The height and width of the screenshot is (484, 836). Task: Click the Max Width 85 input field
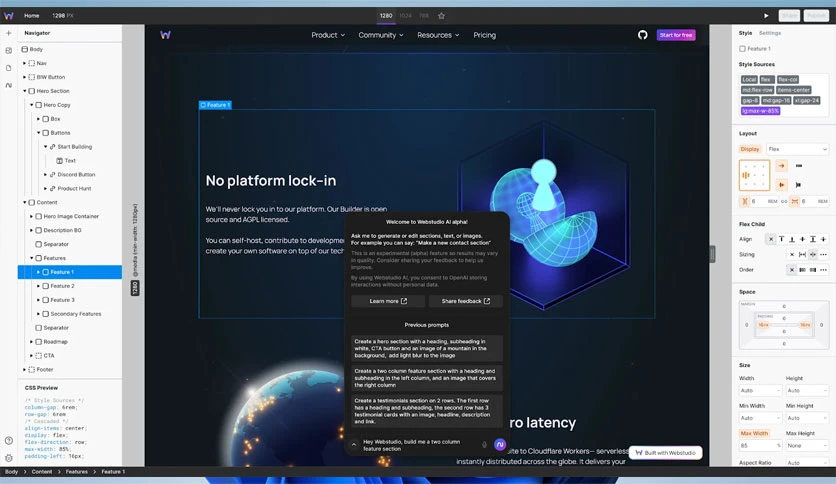click(x=760, y=446)
